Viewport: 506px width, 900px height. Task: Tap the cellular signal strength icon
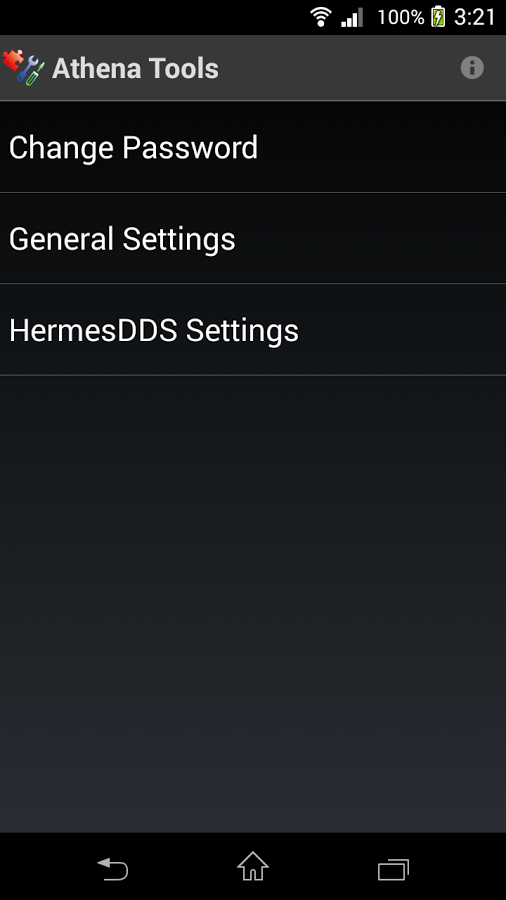(352, 17)
